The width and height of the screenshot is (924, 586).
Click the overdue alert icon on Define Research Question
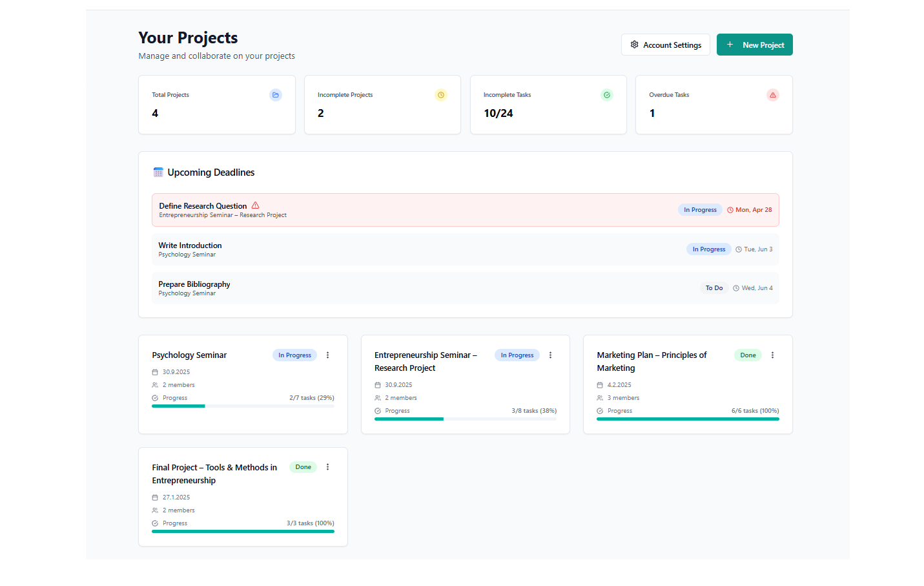[x=255, y=205]
